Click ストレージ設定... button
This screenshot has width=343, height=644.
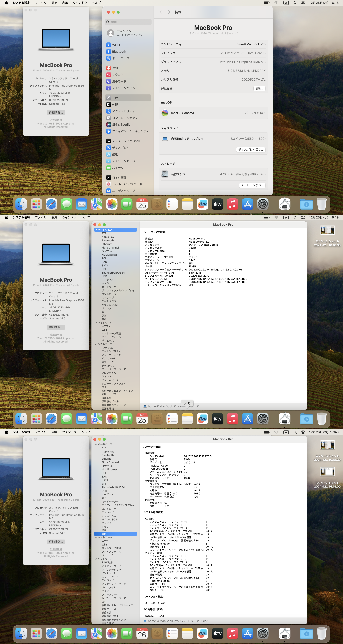[252, 185]
